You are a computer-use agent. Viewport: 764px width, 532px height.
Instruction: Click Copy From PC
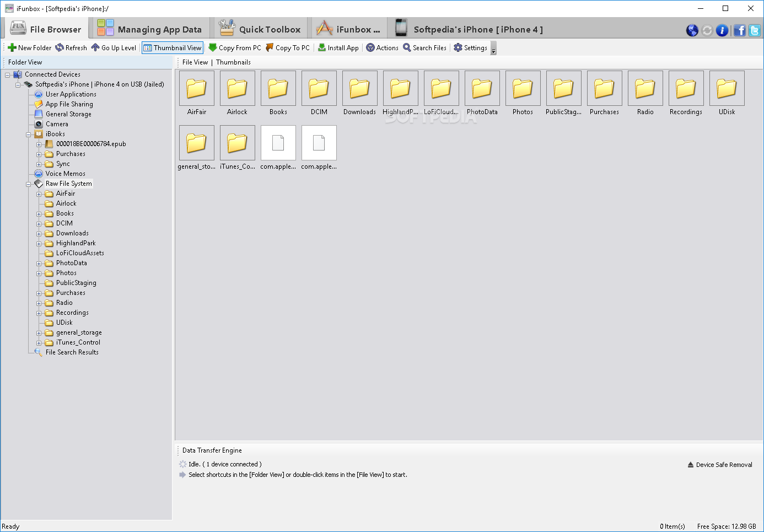235,48
